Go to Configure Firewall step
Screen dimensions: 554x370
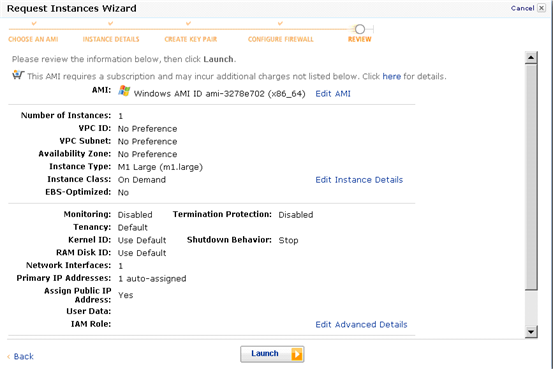point(281,39)
